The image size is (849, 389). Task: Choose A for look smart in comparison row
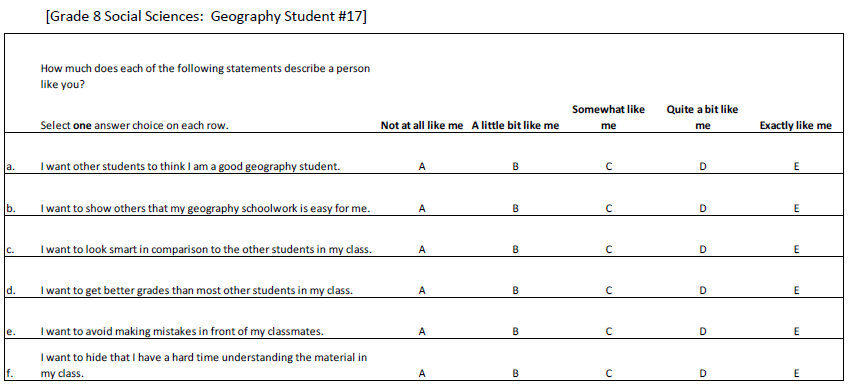pos(422,250)
